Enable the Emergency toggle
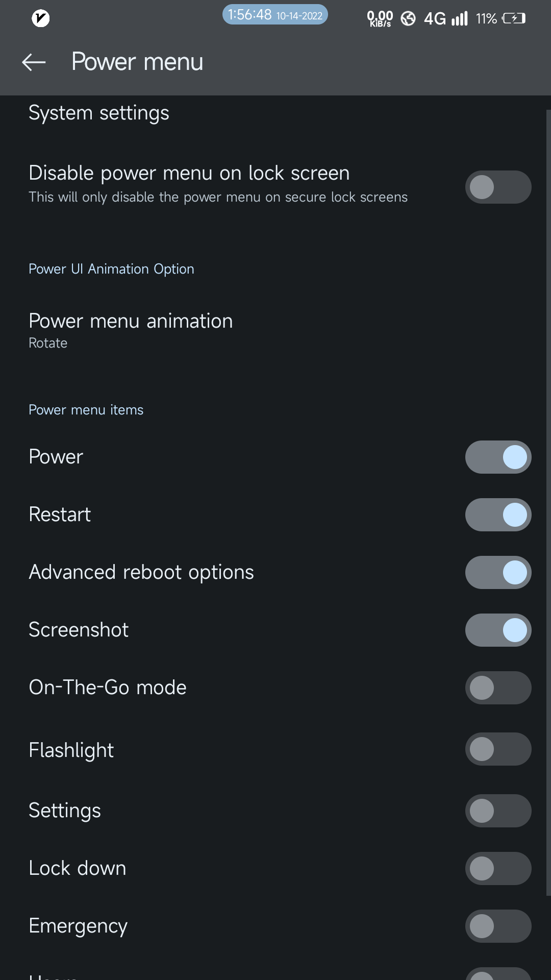 498,926
